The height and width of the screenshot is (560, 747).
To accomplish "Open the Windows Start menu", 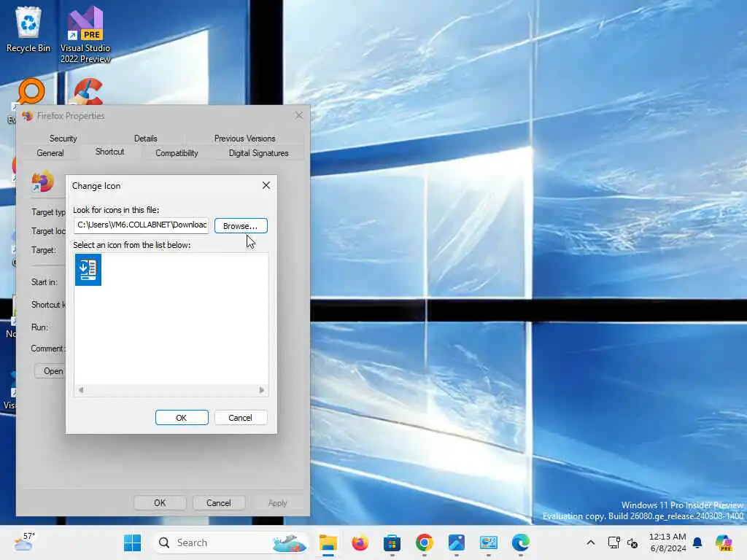I will [132, 542].
